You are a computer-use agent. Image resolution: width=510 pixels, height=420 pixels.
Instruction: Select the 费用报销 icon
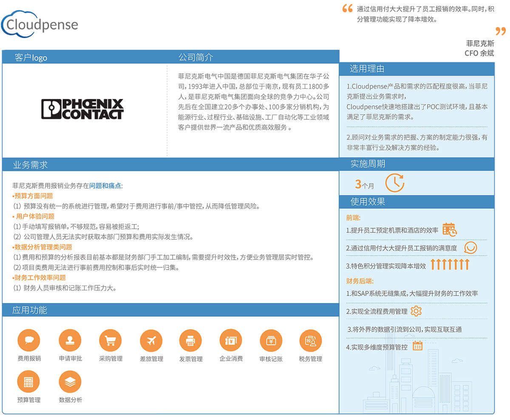coord(29,341)
